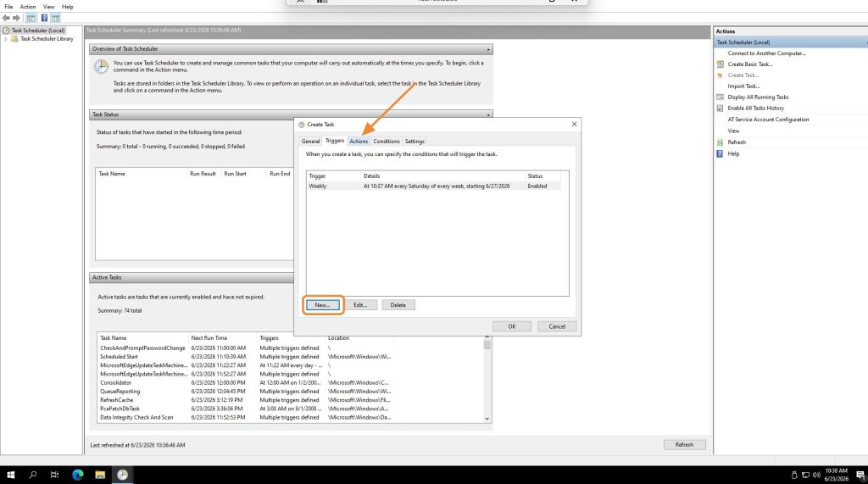The height and width of the screenshot is (484, 868).
Task: Open File Explorer from the taskbar
Action: pos(100,475)
